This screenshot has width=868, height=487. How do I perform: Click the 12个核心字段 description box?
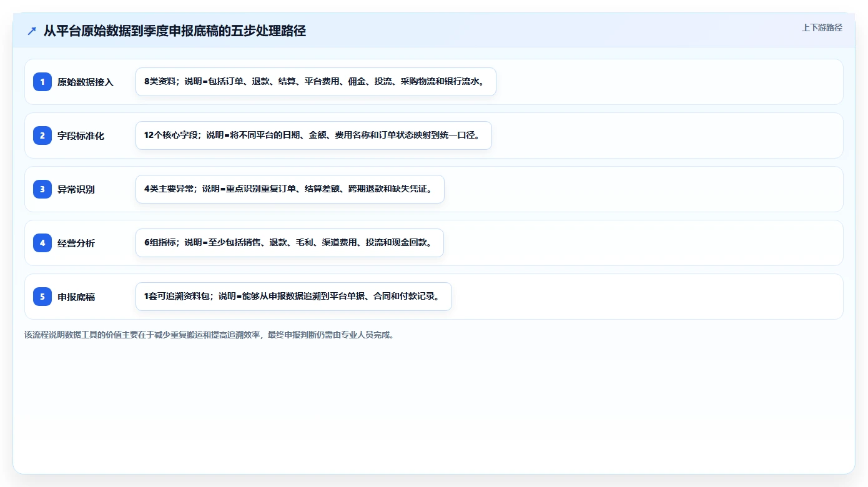pyautogui.click(x=313, y=135)
